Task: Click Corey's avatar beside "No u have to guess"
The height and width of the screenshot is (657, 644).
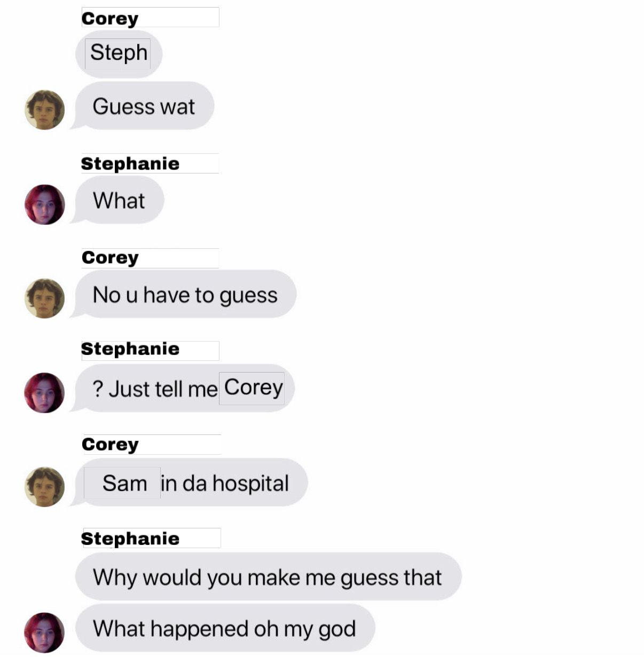Action: pyautogui.click(x=45, y=298)
